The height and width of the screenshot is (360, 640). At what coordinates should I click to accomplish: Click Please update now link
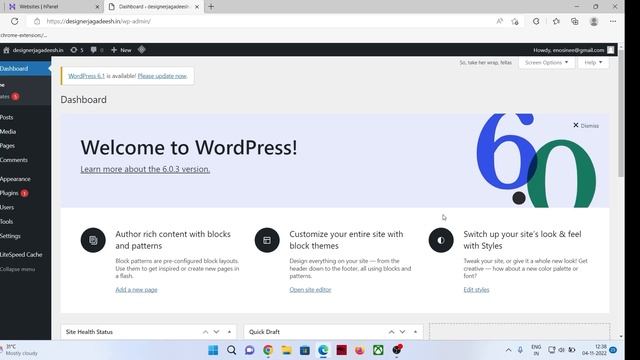point(162,76)
